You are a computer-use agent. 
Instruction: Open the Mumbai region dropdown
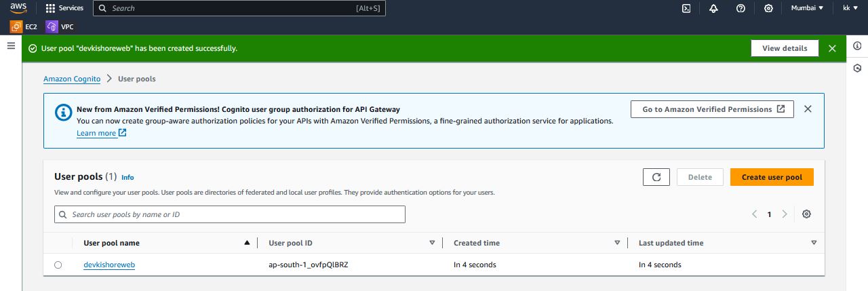[x=807, y=8]
